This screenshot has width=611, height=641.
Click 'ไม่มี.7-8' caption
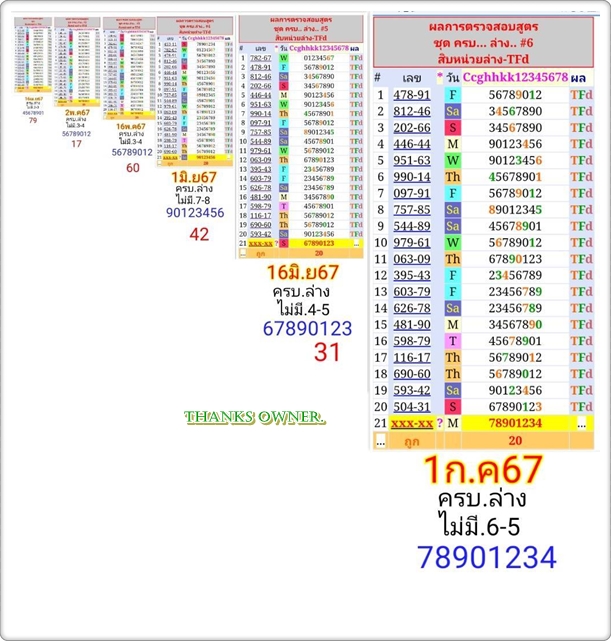193,200
